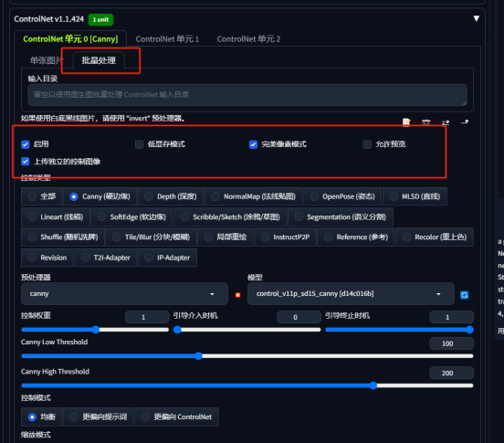Toggle the 启用 enable checkbox
The width and height of the screenshot is (504, 443).
[26, 144]
